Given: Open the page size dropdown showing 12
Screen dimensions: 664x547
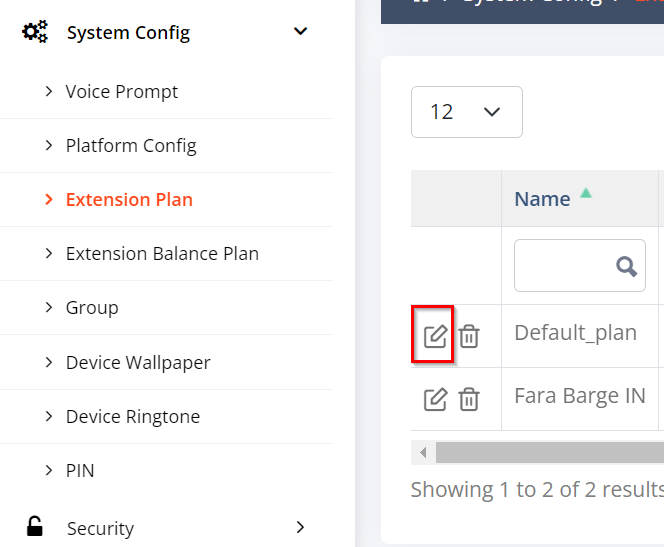Looking at the screenshot, I should click(467, 112).
